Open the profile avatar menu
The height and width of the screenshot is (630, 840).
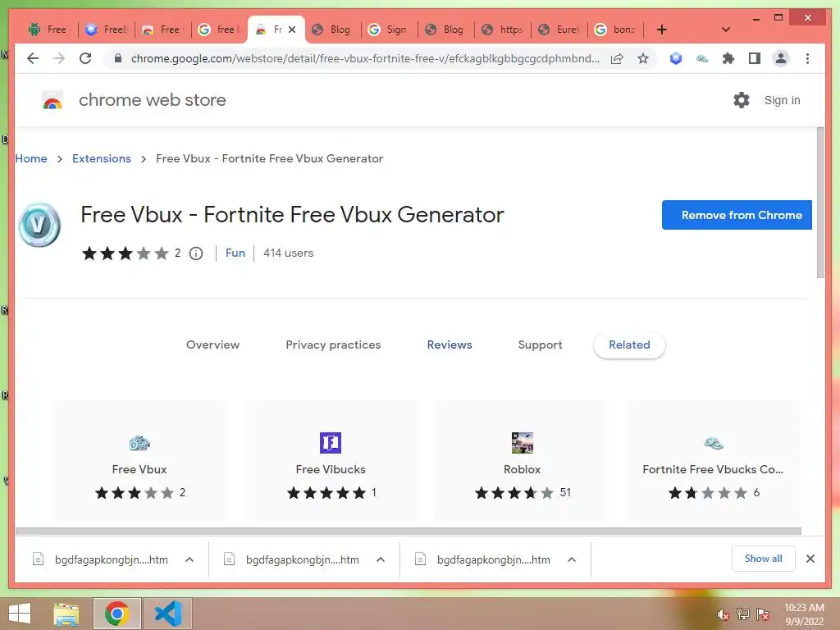[x=781, y=58]
